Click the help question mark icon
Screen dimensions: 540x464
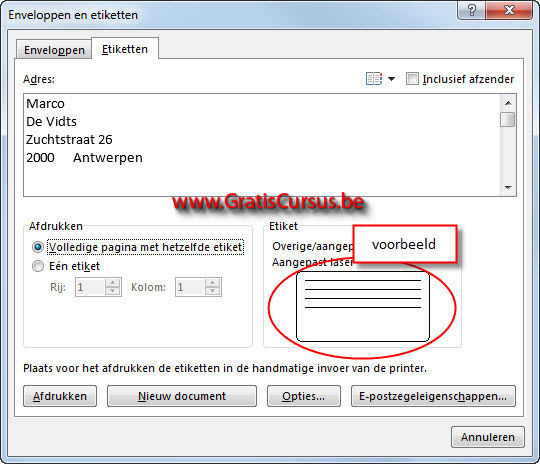(x=471, y=10)
